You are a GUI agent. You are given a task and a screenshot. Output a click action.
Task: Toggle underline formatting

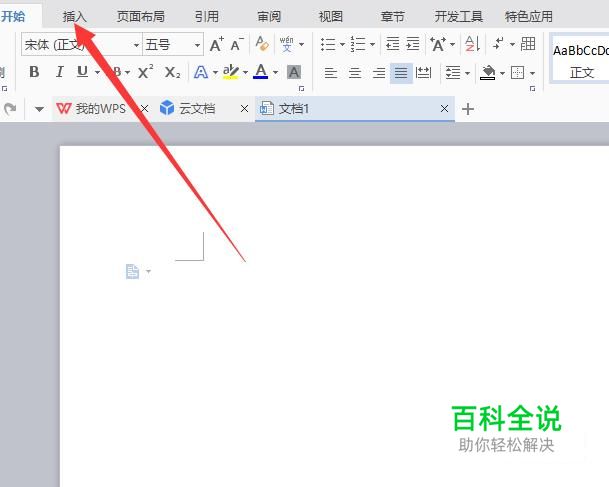coord(82,72)
